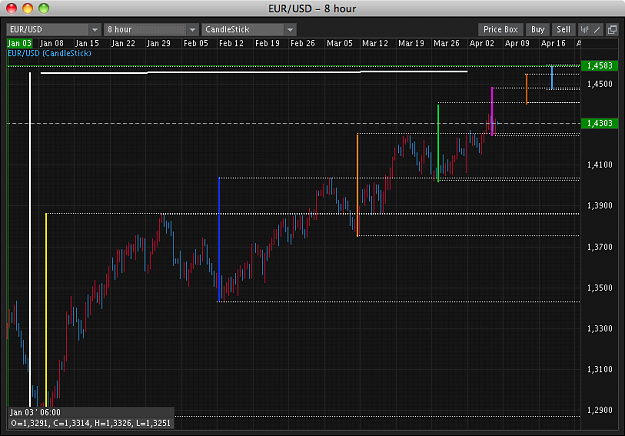Click the 1,4583 green price label
The width and height of the screenshot is (625, 436).
(x=599, y=66)
